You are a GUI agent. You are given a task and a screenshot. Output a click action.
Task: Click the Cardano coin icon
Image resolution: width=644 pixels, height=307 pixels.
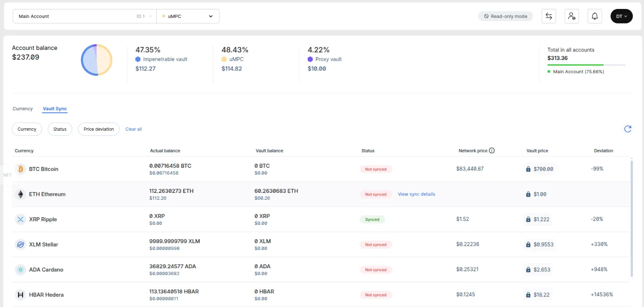(20, 270)
